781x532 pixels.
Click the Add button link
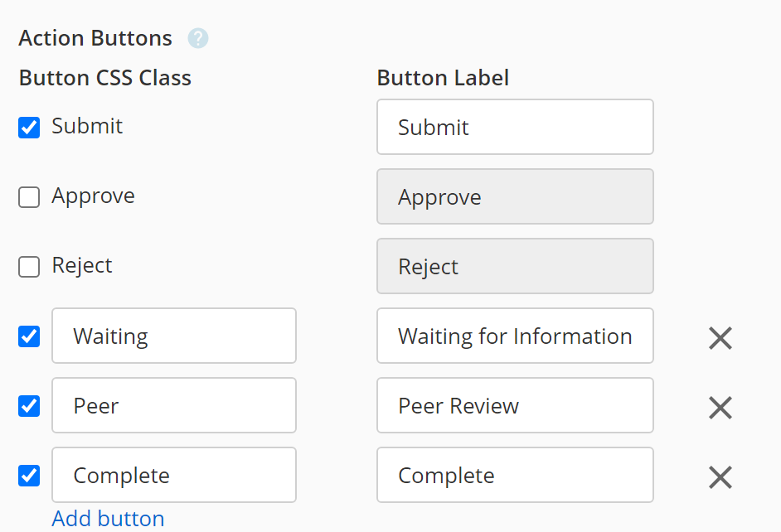click(x=108, y=519)
